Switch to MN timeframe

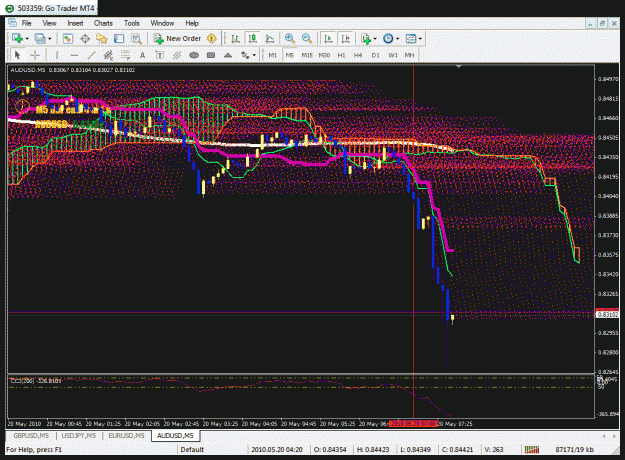[409, 55]
